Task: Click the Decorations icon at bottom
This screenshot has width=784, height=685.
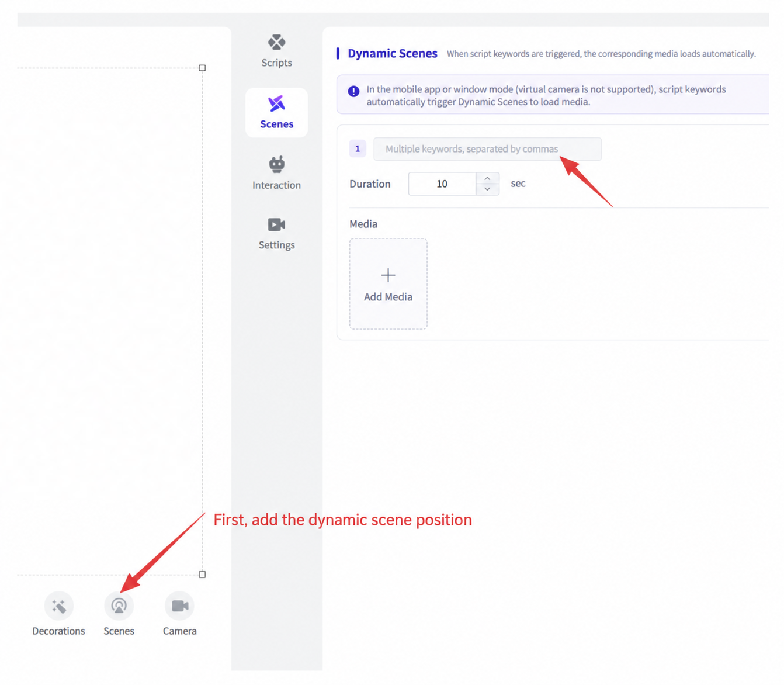Action: [x=58, y=606]
